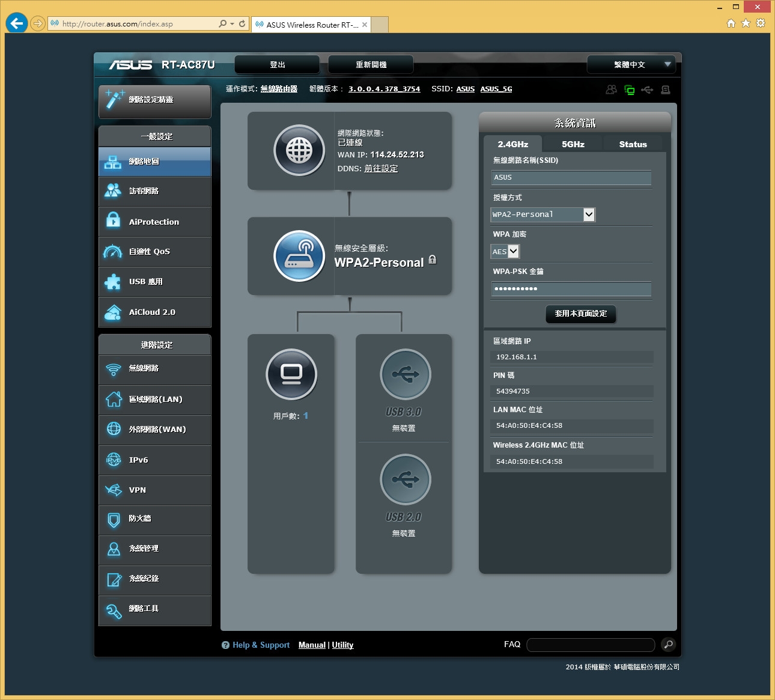Apply the wireless settings on this page
The height and width of the screenshot is (700, 775).
click(581, 314)
